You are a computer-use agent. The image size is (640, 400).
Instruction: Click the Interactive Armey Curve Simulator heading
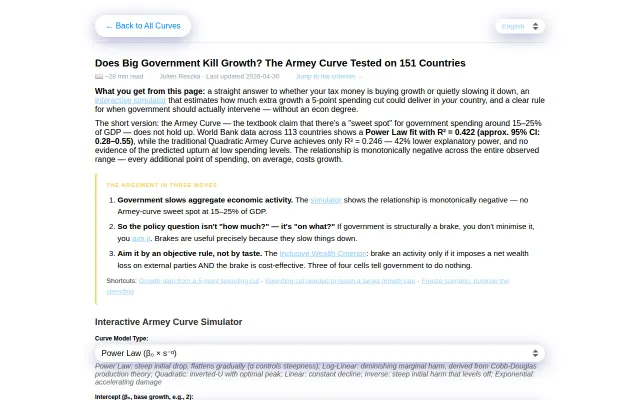click(x=169, y=322)
